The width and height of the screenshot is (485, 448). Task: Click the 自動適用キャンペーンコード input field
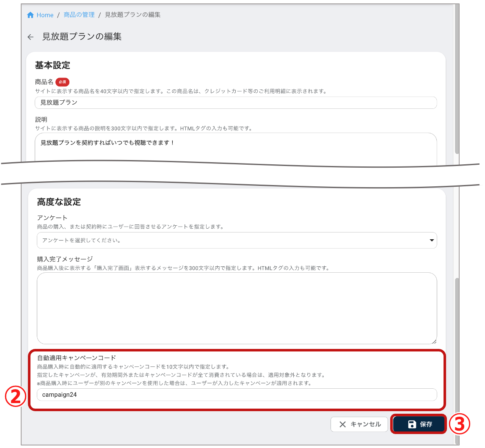pyautogui.click(x=237, y=395)
